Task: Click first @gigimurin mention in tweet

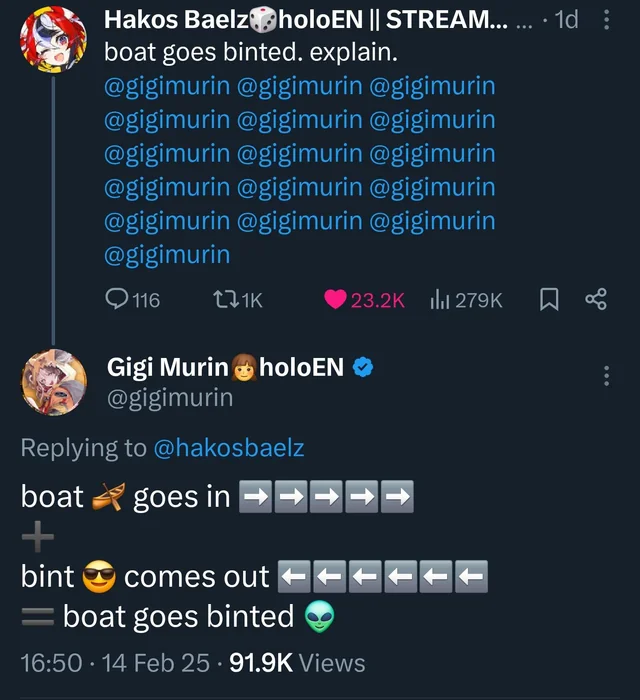Action: [x=167, y=86]
